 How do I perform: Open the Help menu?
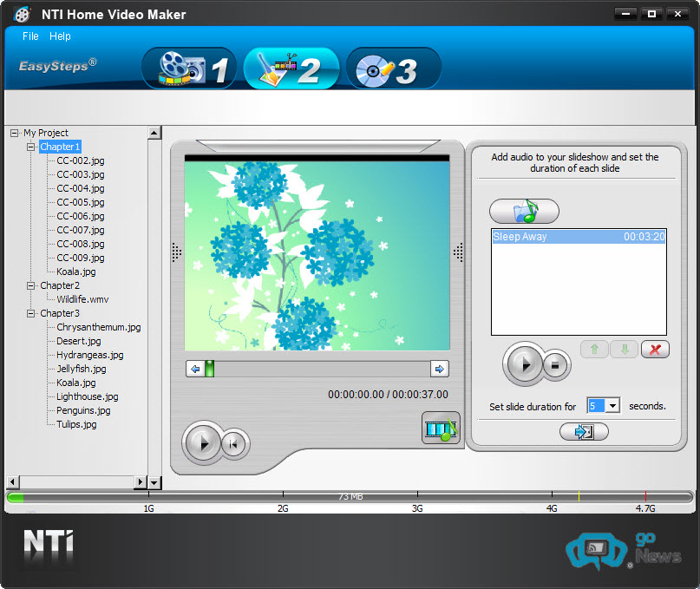(x=60, y=36)
